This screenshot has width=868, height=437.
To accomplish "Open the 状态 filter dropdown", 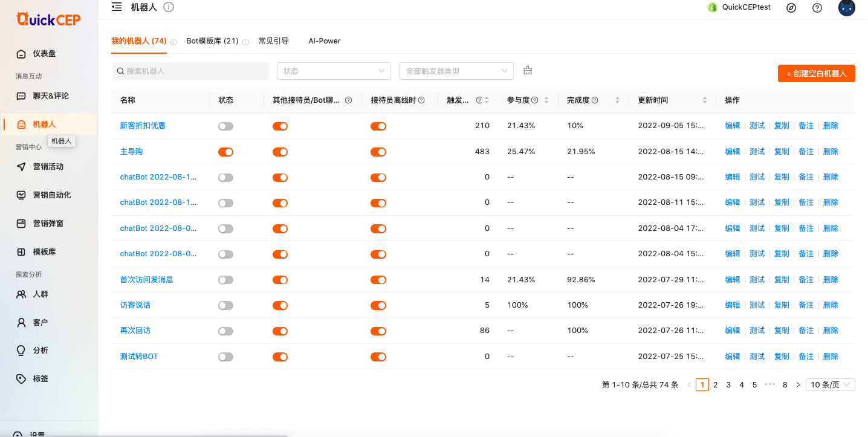I will click(334, 71).
